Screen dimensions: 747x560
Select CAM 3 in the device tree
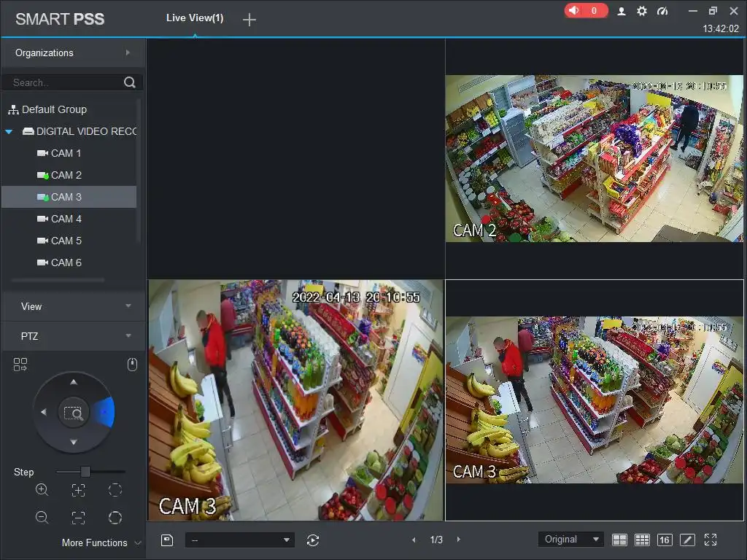tap(69, 197)
